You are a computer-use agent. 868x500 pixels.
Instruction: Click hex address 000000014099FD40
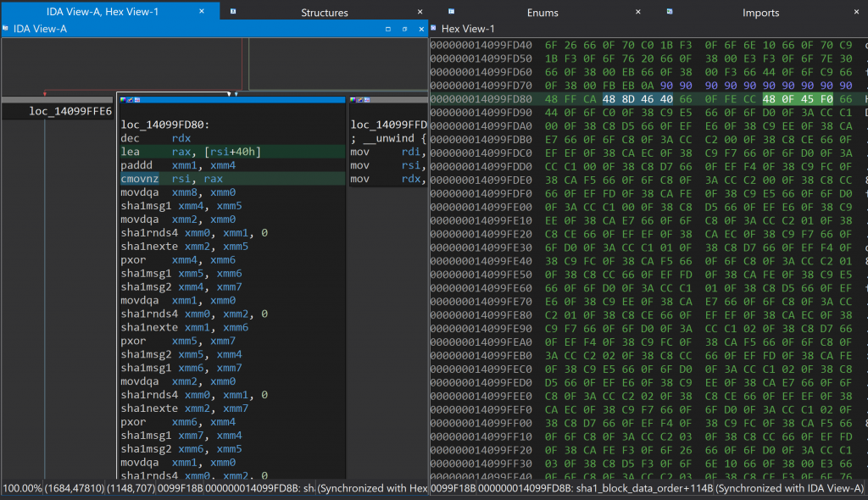[x=481, y=46]
